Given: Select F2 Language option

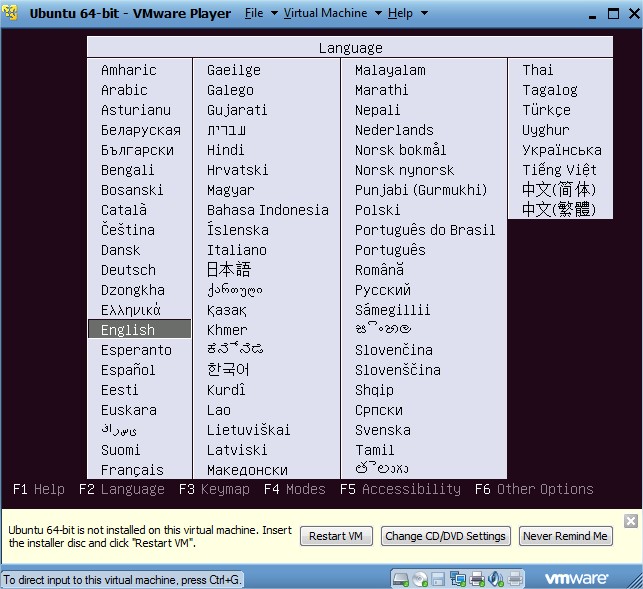Looking at the screenshot, I should click(121, 489).
